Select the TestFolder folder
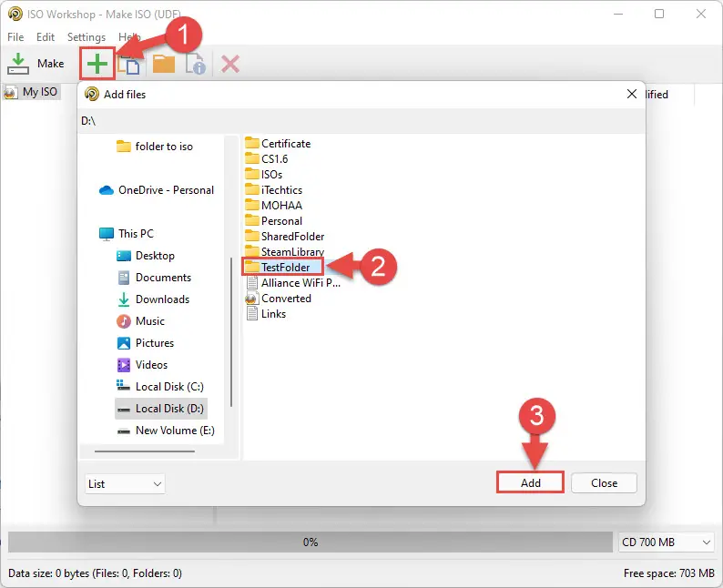 tap(282, 268)
